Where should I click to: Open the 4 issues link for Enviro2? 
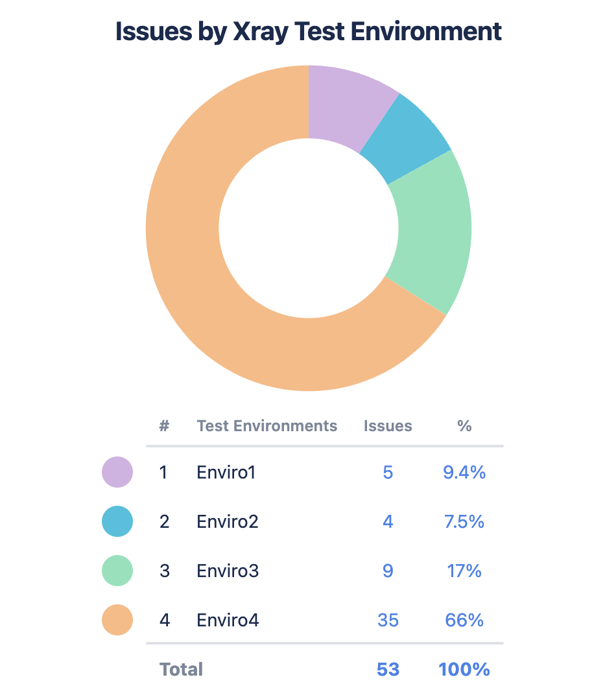point(388,521)
